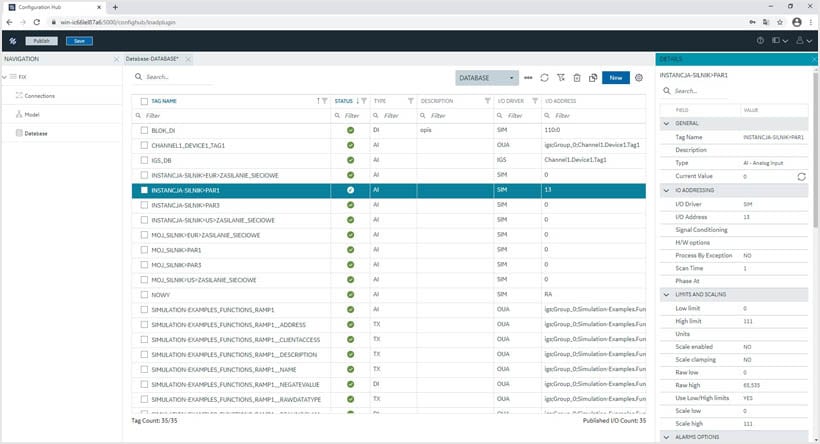This screenshot has height=444, width=820.
Task: Open the more options ellipsis menu
Action: tap(528, 78)
